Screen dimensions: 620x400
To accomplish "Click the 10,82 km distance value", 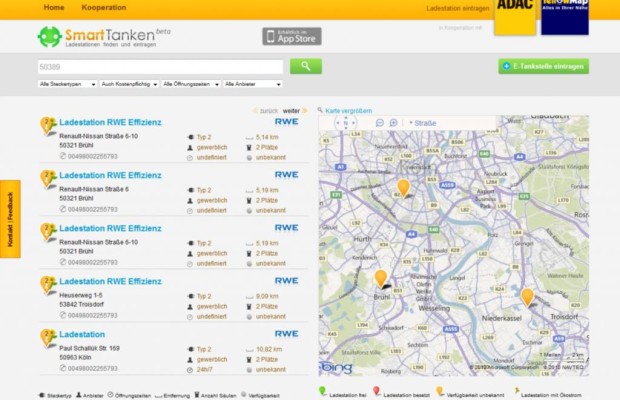I will [x=269, y=349].
